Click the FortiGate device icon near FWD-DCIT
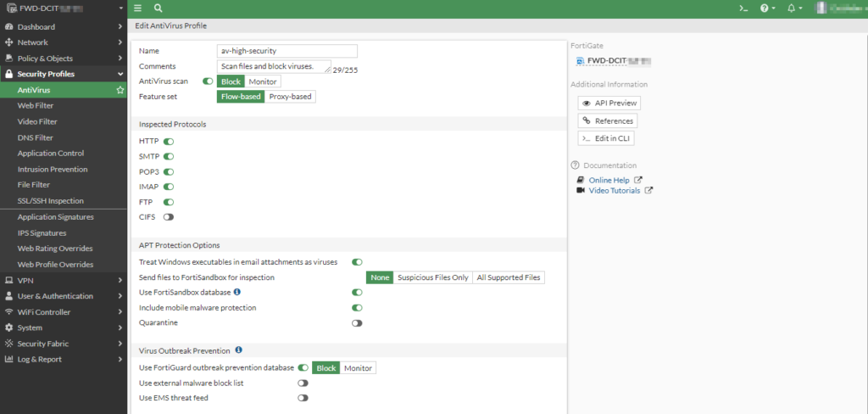Image resolution: width=868 pixels, height=414 pixels. point(580,61)
